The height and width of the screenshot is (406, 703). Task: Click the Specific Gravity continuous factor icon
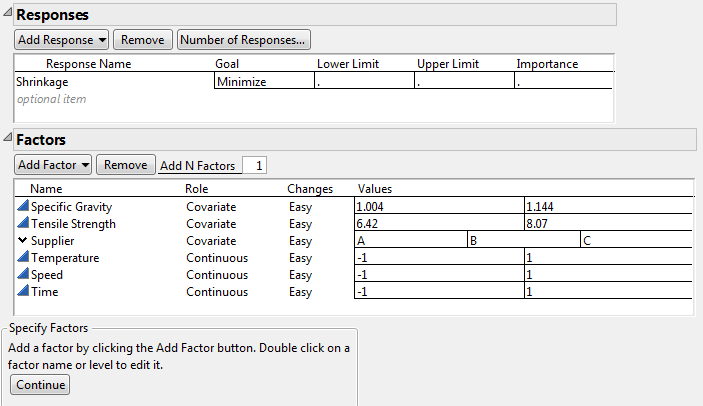coord(23,206)
